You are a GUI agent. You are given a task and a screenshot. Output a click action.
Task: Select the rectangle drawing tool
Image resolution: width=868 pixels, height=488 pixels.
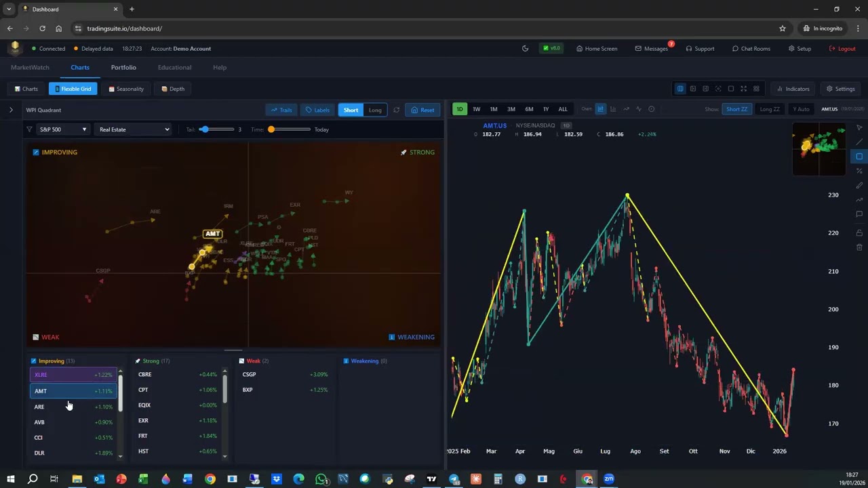coord(859,157)
